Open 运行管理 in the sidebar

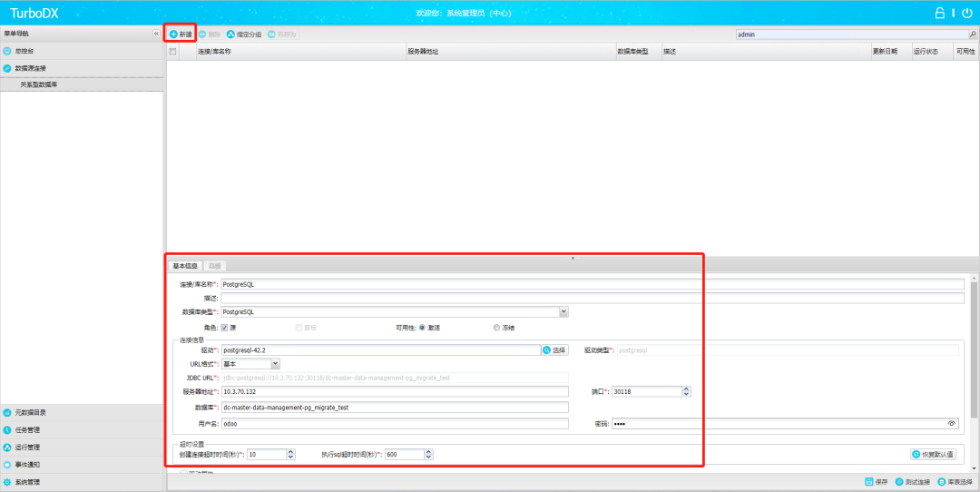(x=82, y=448)
